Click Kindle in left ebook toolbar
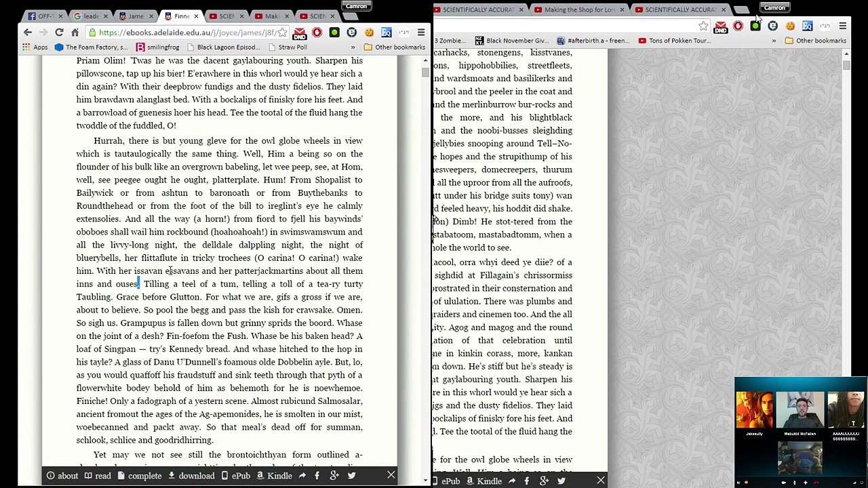This screenshot has width=868, height=488. [x=274, y=476]
